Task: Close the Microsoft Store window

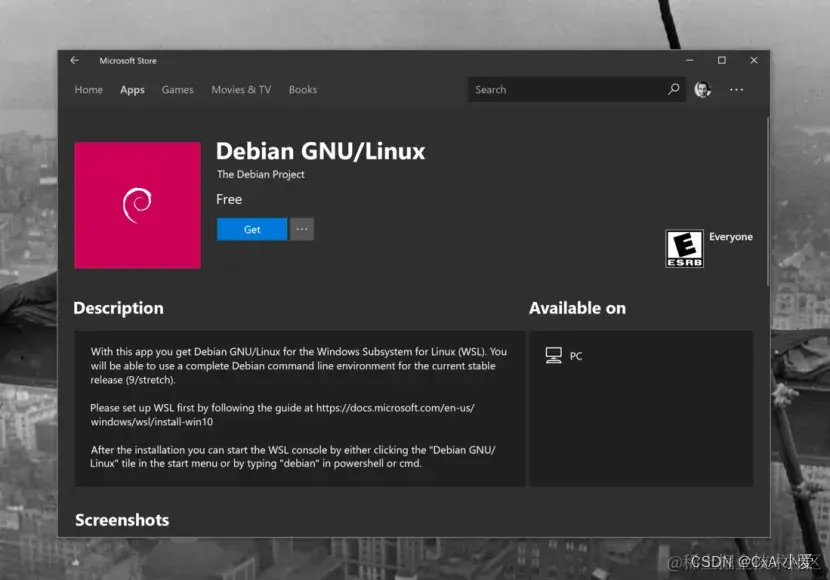Action: pos(754,60)
